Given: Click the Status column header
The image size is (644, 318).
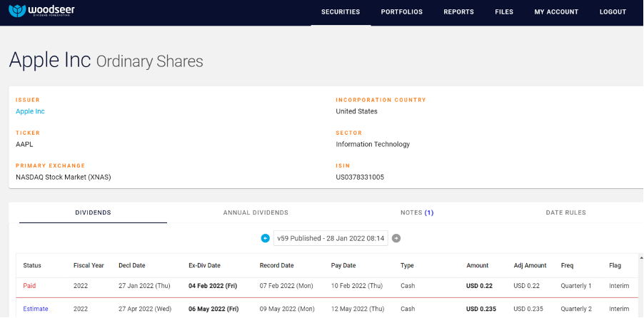Looking at the screenshot, I should pos(32,265).
